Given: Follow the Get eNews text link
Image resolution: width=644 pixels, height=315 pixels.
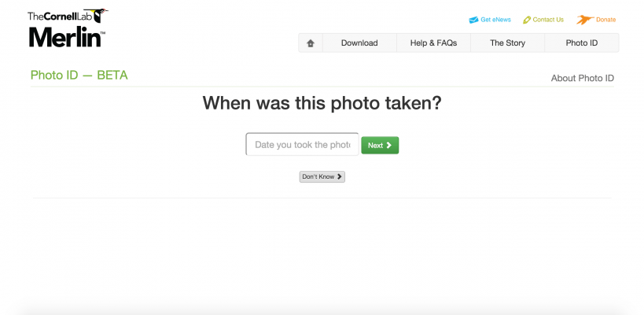Looking at the screenshot, I should (x=497, y=20).
